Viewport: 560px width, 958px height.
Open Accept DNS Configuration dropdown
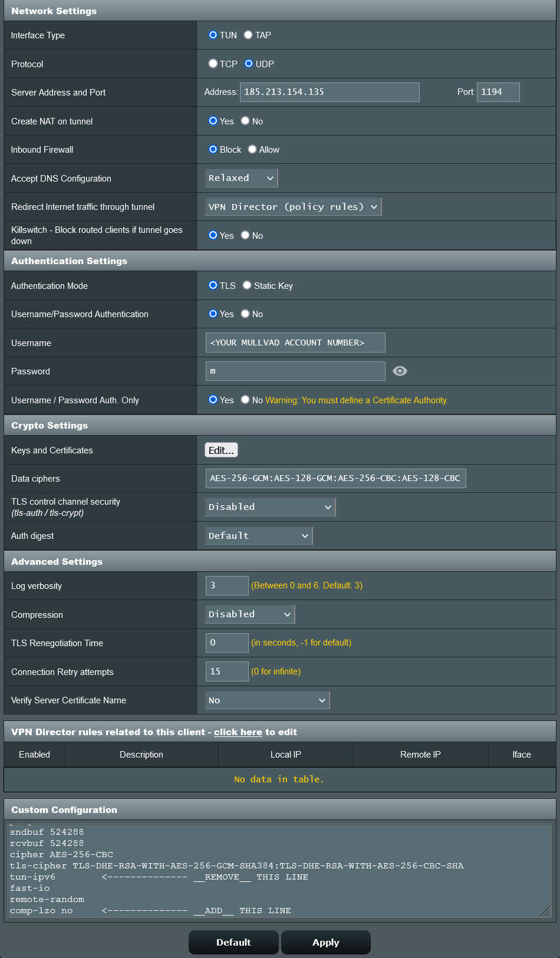[x=241, y=178]
